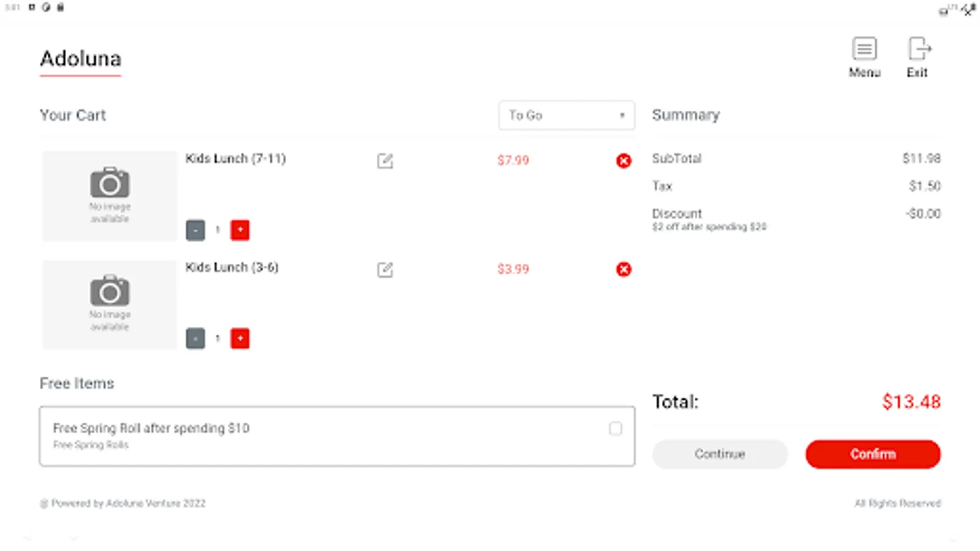This screenshot has width=980, height=551.
Task: Select the Kids Lunch (3-6) item name
Action: (232, 268)
